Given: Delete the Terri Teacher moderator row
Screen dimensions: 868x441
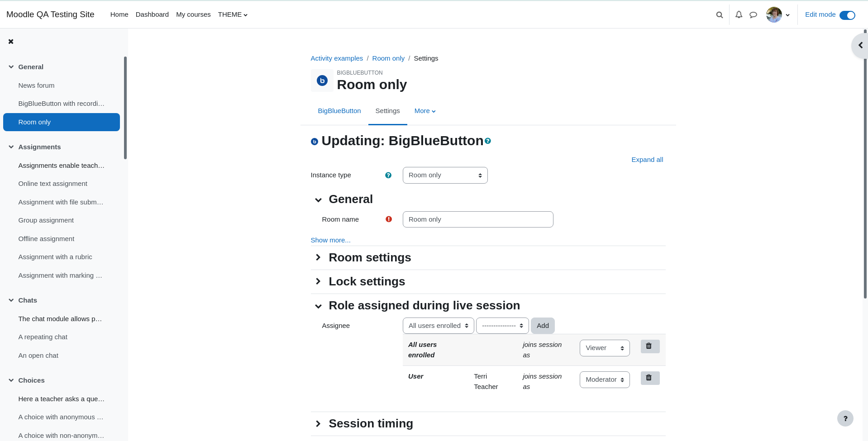Looking at the screenshot, I should click(650, 378).
